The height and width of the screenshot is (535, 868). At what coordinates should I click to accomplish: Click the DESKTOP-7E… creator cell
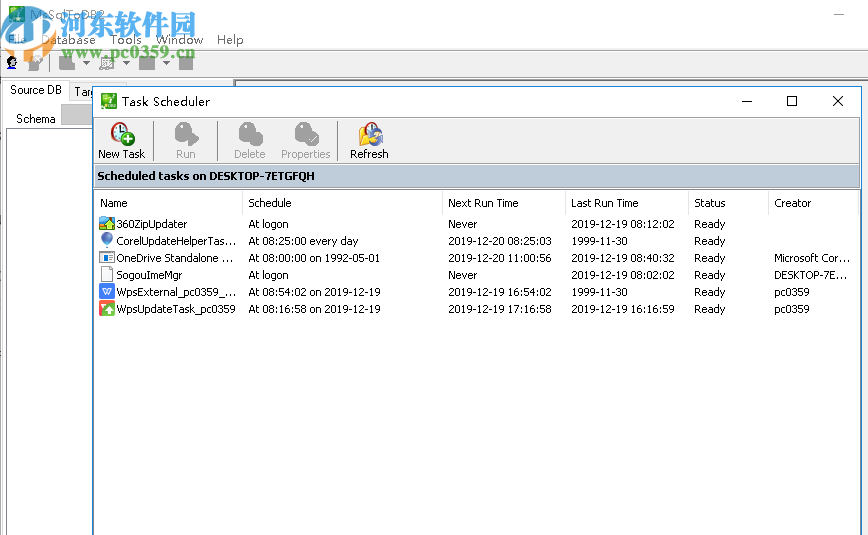click(x=810, y=275)
